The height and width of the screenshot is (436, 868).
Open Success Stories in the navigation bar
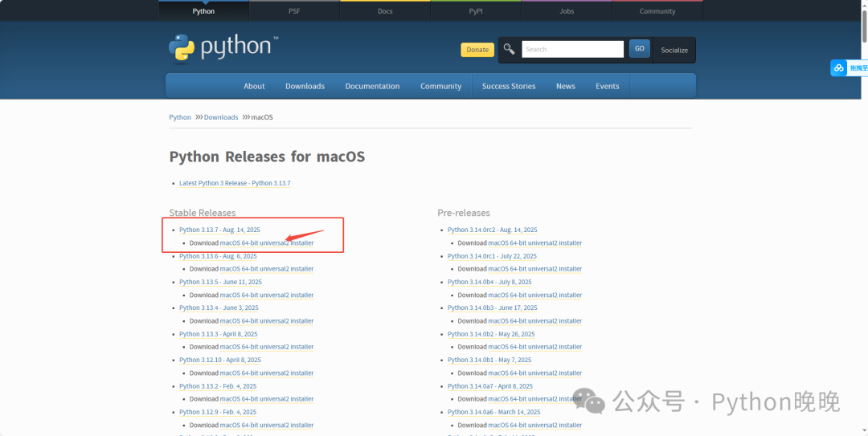point(509,86)
